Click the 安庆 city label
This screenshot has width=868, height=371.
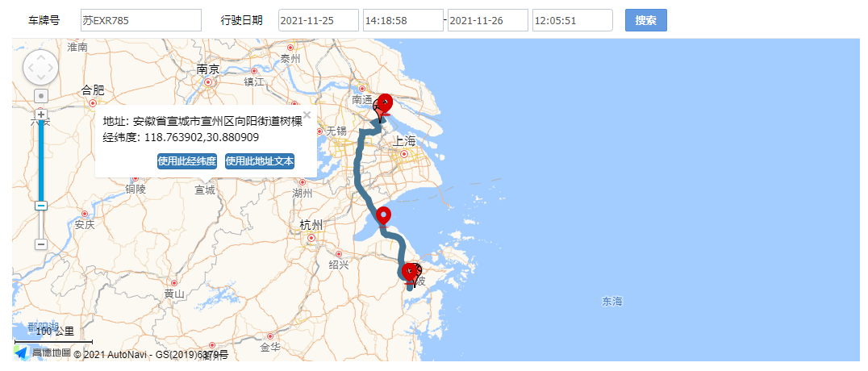[85, 225]
